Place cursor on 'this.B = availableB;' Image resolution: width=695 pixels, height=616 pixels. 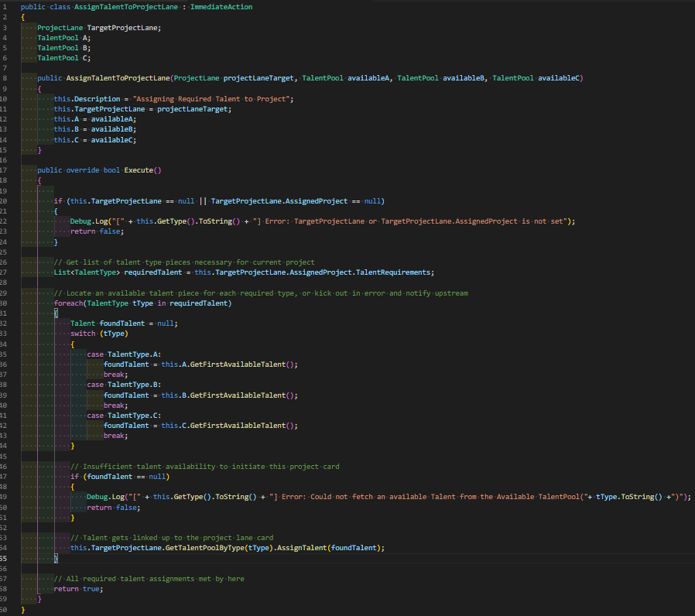95,129
